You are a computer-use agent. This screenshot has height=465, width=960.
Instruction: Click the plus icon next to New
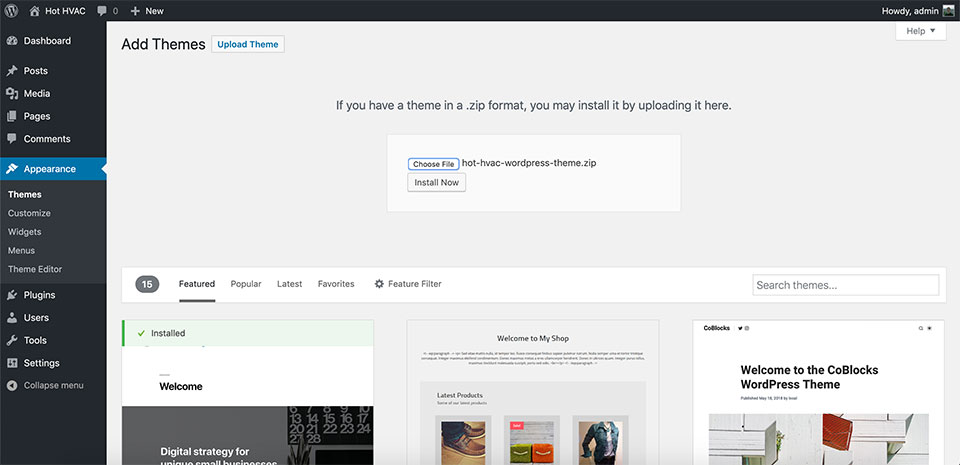[x=135, y=11]
